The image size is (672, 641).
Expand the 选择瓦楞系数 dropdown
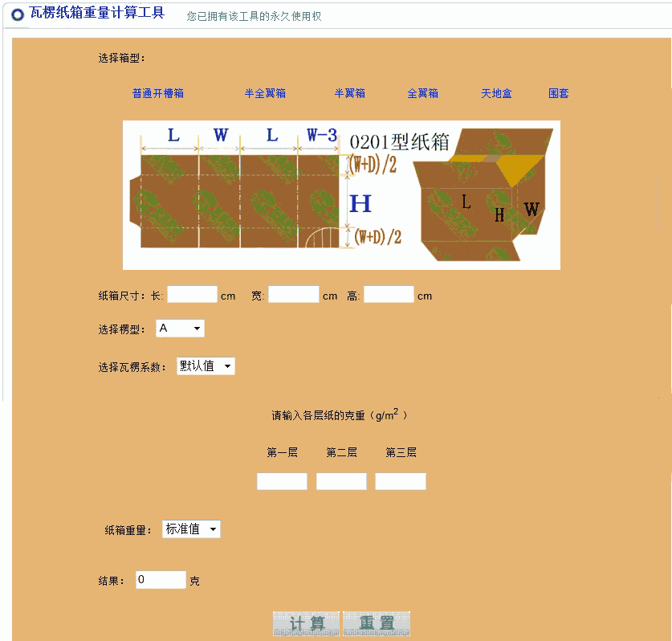click(x=206, y=366)
